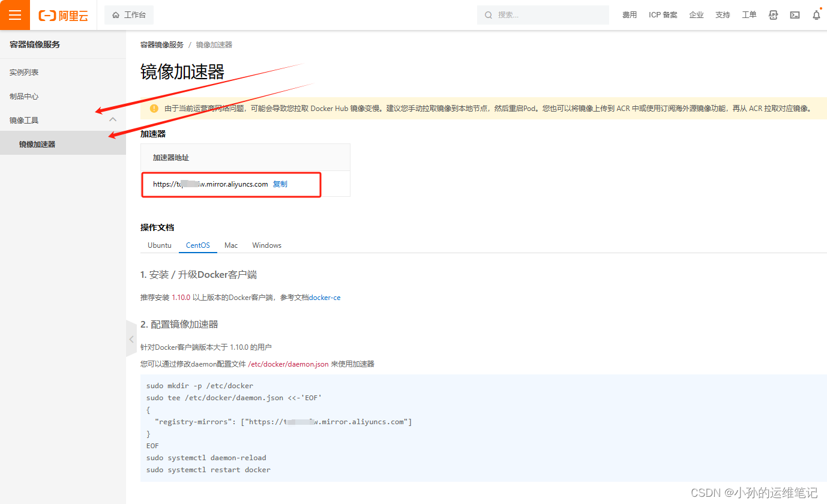Open the docker-ce documentation link
This screenshot has width=827, height=504.
[x=325, y=298]
